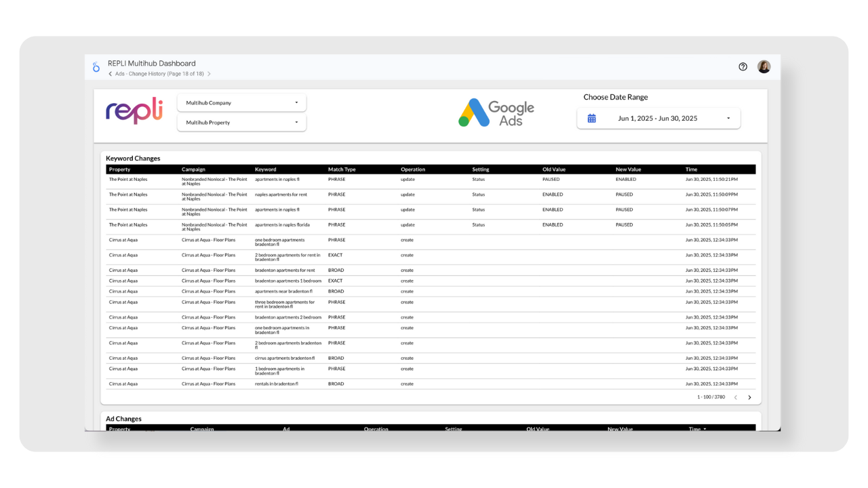Open the help question mark icon

point(743,66)
